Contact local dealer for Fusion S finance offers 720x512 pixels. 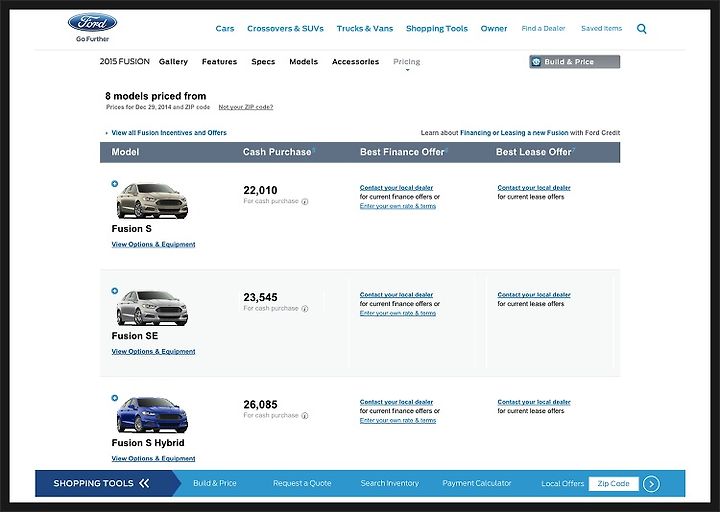396,188
